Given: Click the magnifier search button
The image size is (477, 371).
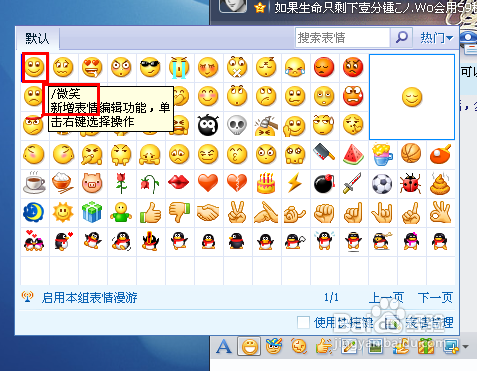Looking at the screenshot, I should [x=402, y=37].
